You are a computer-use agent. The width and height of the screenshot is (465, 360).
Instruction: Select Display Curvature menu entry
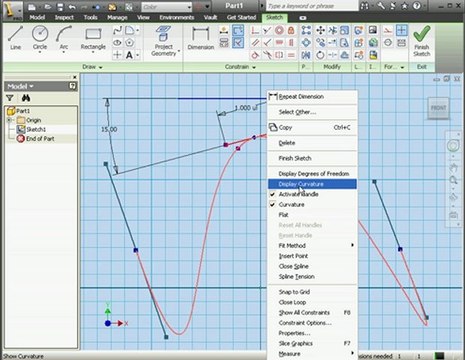pos(312,184)
